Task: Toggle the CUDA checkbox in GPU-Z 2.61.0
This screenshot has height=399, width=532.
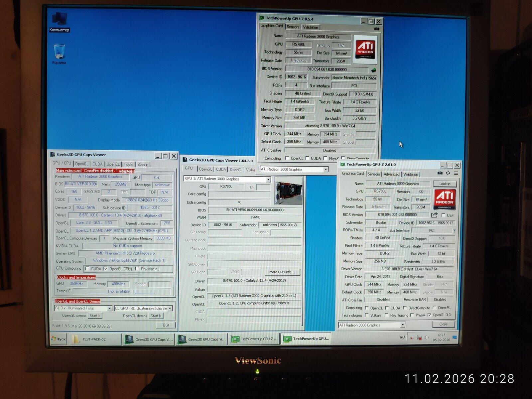Action: tap(387, 308)
